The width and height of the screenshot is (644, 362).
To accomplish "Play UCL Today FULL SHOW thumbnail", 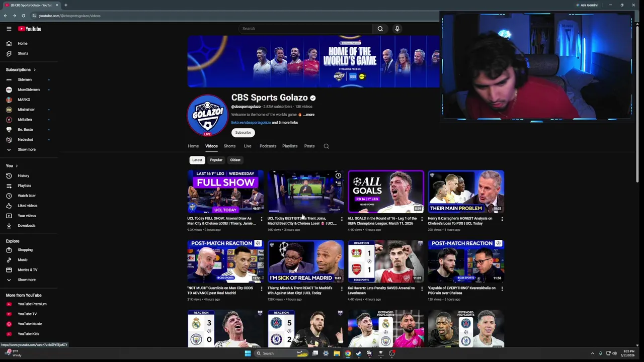I will pos(225,192).
